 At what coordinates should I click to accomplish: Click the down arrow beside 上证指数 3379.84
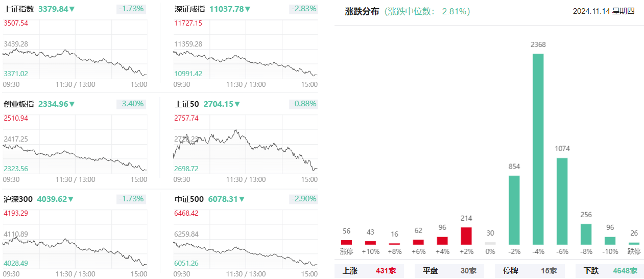[72, 9]
